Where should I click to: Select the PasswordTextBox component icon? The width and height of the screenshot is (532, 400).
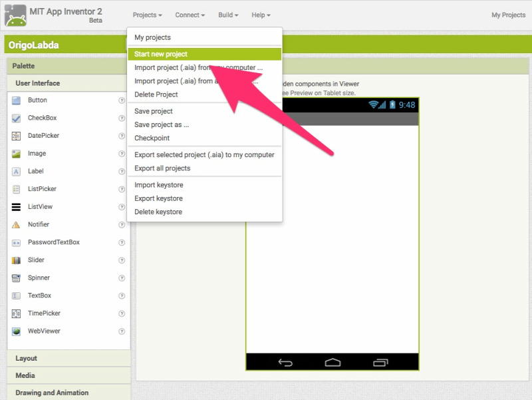[x=16, y=242]
